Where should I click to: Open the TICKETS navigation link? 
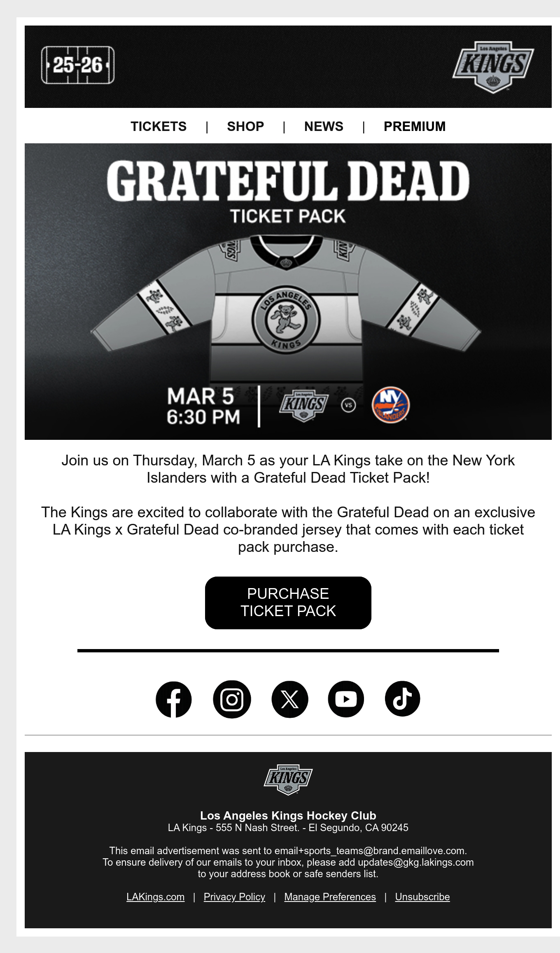point(159,126)
